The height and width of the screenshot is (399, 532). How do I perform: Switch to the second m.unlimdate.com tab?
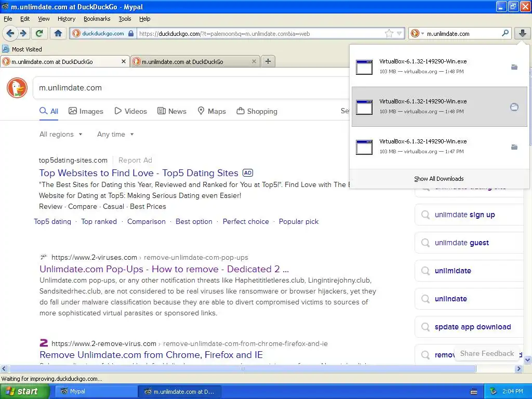pyautogui.click(x=195, y=61)
